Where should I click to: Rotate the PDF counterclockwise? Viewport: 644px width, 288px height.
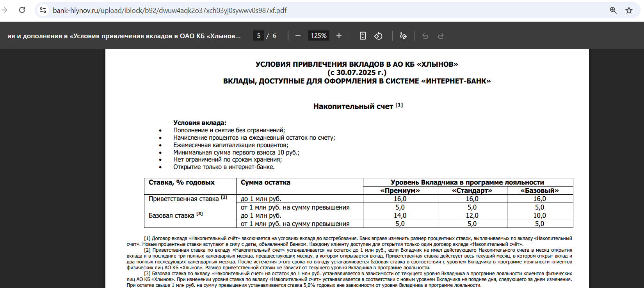(378, 36)
